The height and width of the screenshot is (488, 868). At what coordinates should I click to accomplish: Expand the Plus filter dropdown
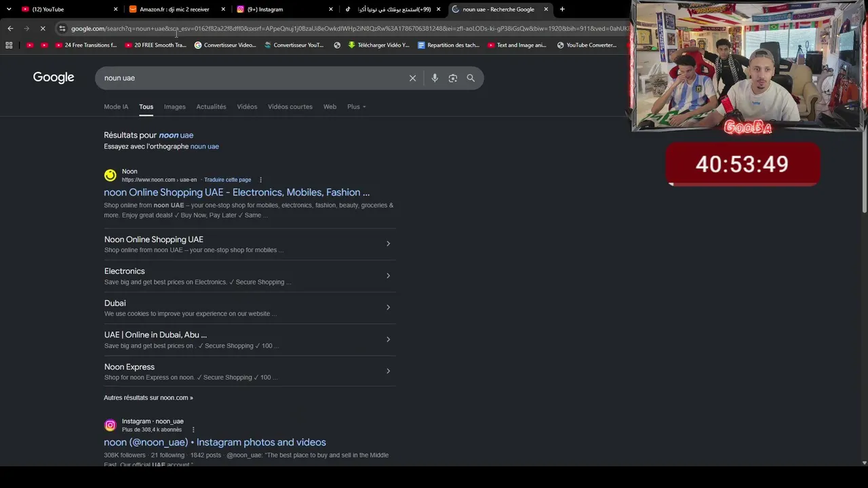(356, 106)
